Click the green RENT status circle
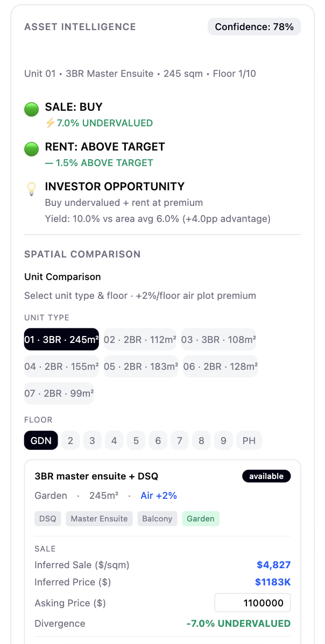This screenshot has height=644, width=325. point(32,149)
